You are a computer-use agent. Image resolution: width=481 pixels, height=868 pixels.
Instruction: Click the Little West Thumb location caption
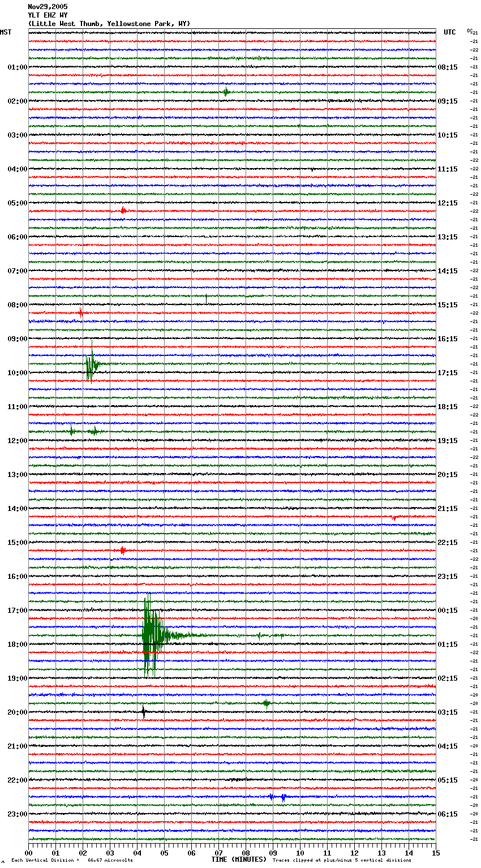[x=109, y=24]
